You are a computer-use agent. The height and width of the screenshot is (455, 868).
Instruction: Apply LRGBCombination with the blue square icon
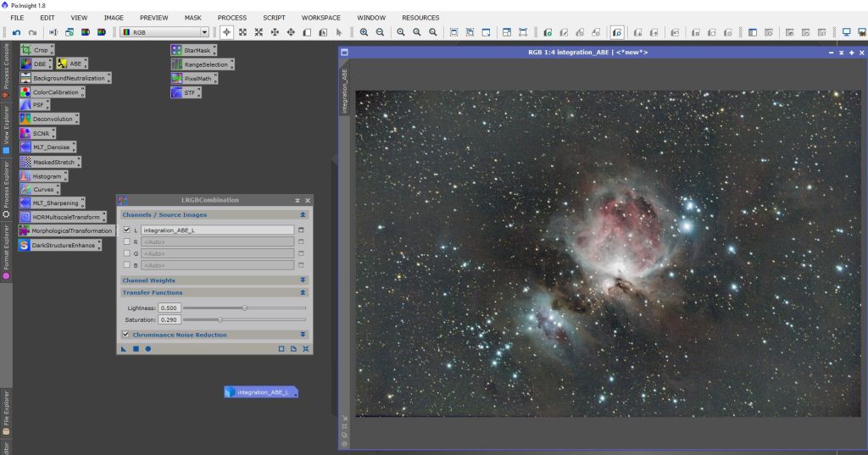coord(136,348)
